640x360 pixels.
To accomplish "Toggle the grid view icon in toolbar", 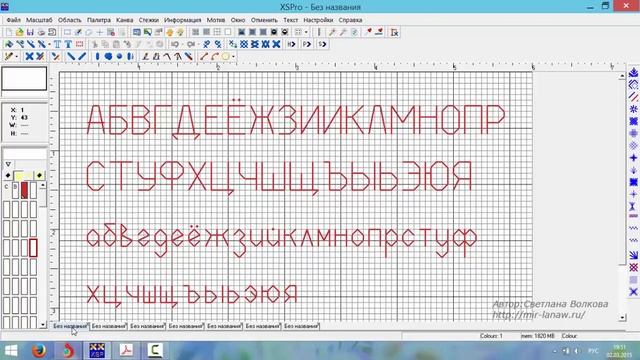I will click(x=217, y=32).
